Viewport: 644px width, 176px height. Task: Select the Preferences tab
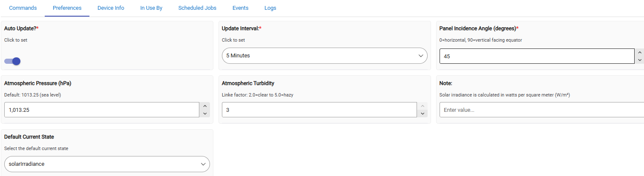(67, 8)
